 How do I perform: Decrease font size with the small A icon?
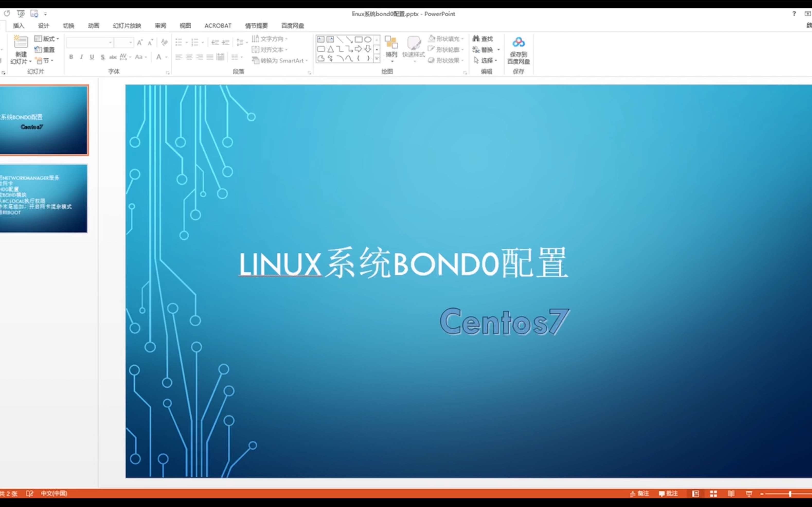[x=150, y=43]
